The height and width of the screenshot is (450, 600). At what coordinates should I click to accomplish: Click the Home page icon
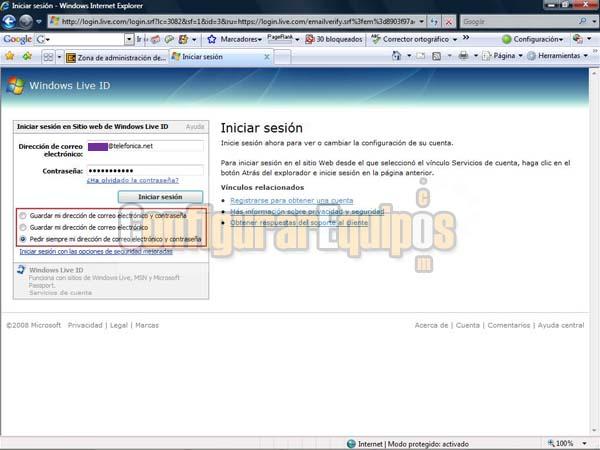click(x=396, y=56)
